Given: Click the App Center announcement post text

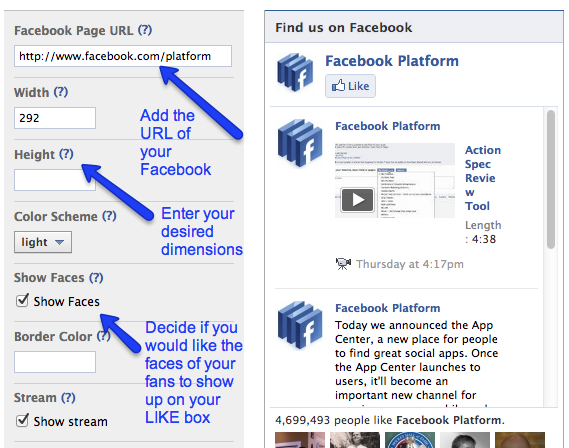Looking at the screenshot, I should tap(416, 363).
